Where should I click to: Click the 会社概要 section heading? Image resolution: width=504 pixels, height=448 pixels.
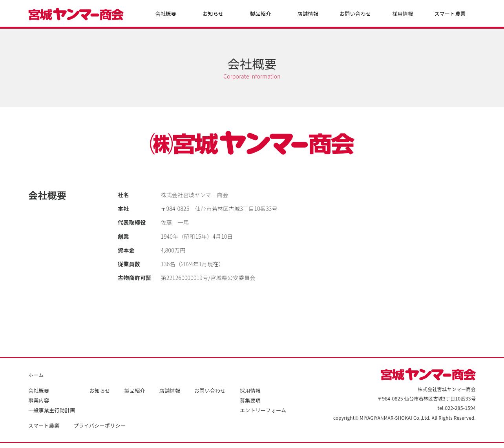(x=47, y=196)
